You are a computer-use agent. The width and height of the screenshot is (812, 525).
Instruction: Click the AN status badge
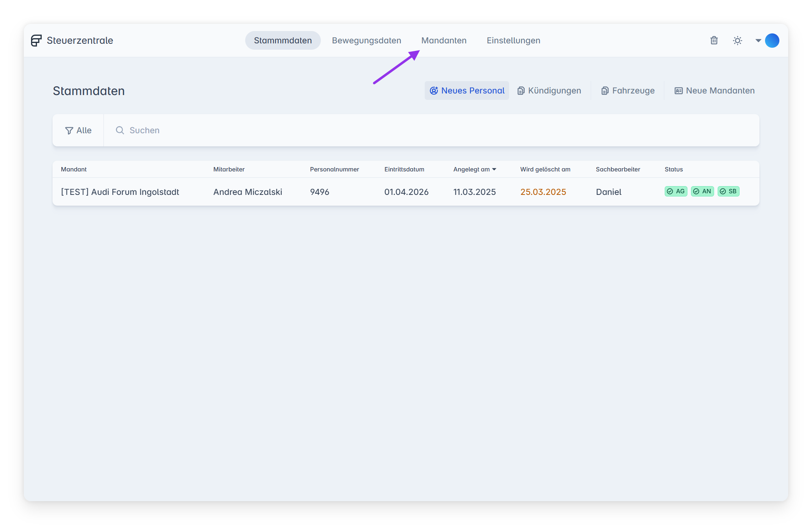point(702,191)
